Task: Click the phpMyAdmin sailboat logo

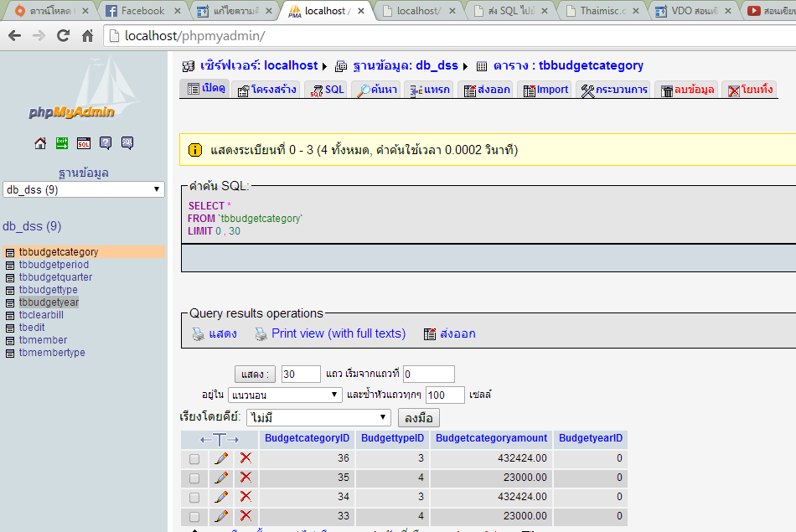Action: coord(84,89)
